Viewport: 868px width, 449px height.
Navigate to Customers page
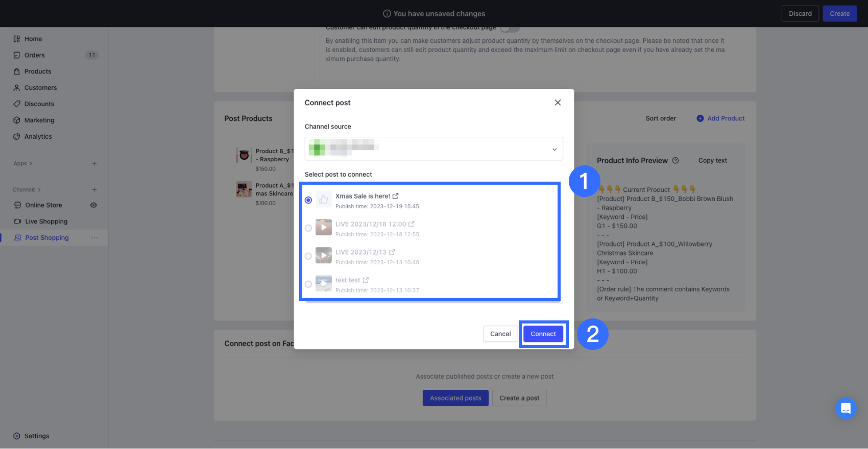pyautogui.click(x=41, y=88)
